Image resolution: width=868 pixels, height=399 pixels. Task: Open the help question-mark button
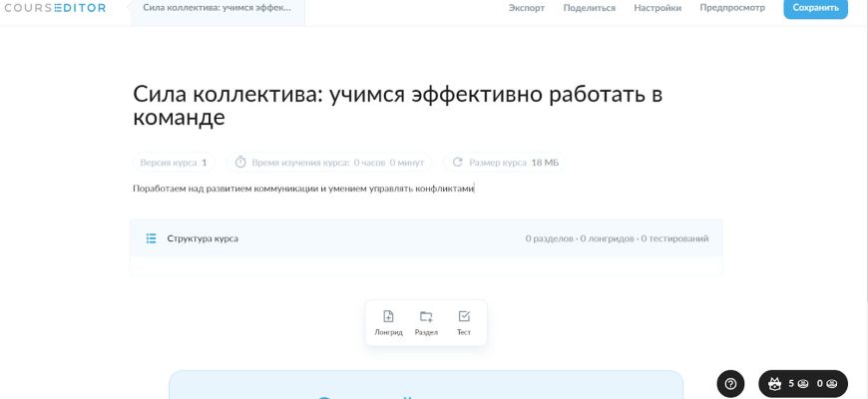click(x=730, y=383)
